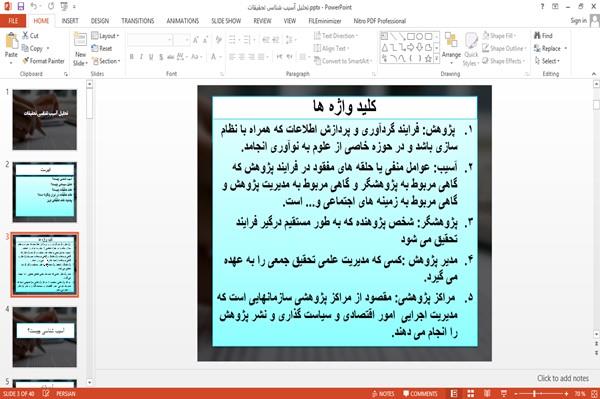This screenshot has width=600, height=399.
Task: Click the zoom out minus button
Action: click(x=516, y=394)
